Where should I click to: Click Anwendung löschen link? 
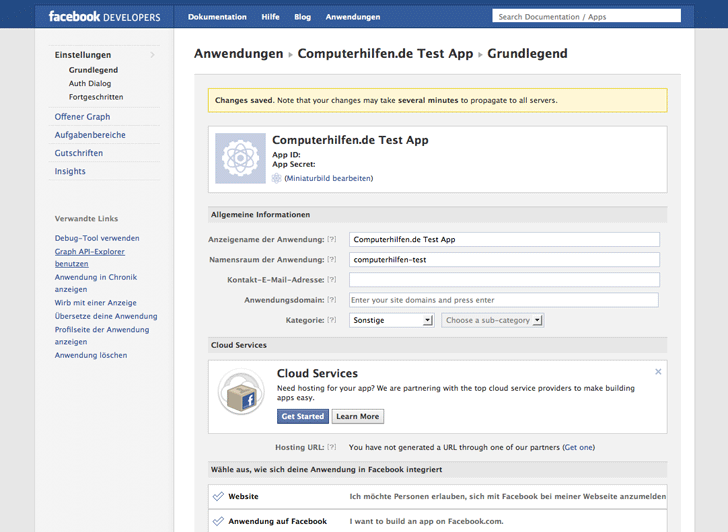coord(91,355)
